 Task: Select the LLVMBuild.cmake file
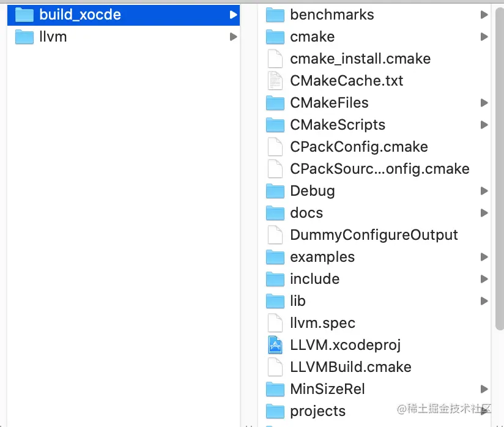[x=350, y=367]
